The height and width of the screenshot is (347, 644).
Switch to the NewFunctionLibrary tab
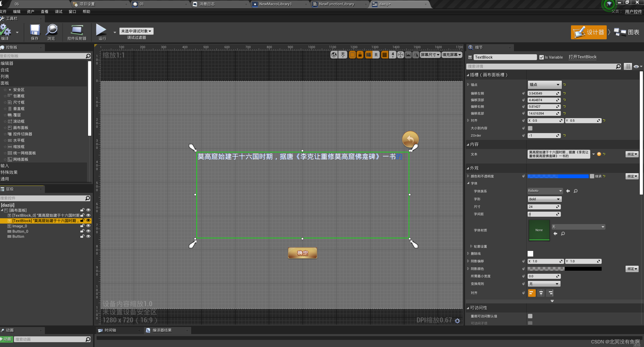(336, 4)
